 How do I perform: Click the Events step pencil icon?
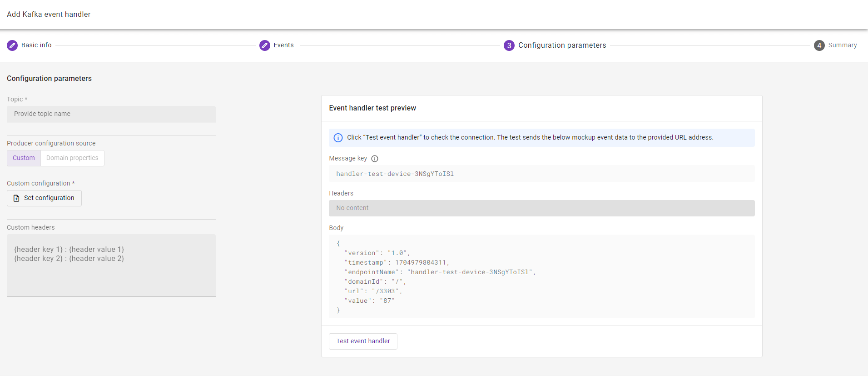pyautogui.click(x=265, y=45)
